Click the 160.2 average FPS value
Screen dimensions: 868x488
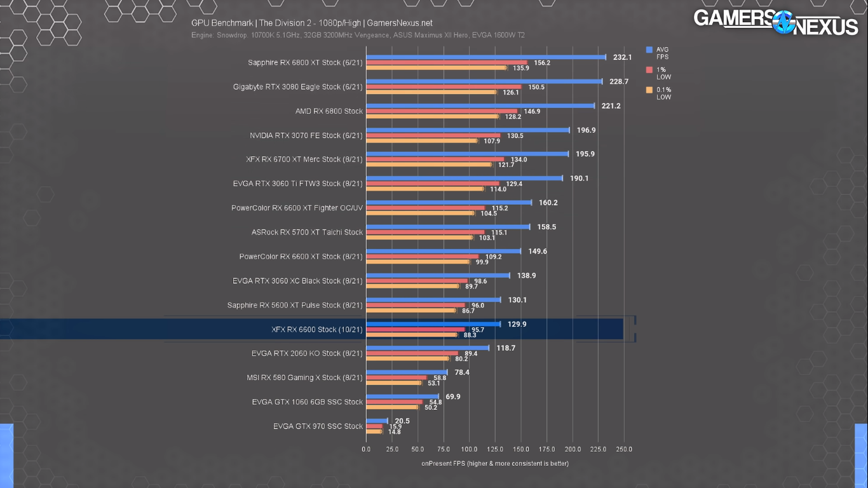coord(548,203)
